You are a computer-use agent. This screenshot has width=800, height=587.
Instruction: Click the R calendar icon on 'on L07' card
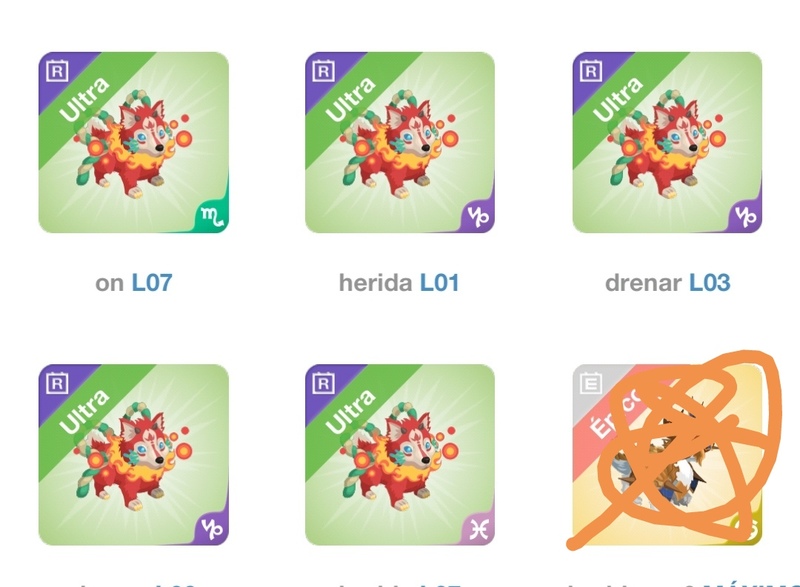pos(57,71)
